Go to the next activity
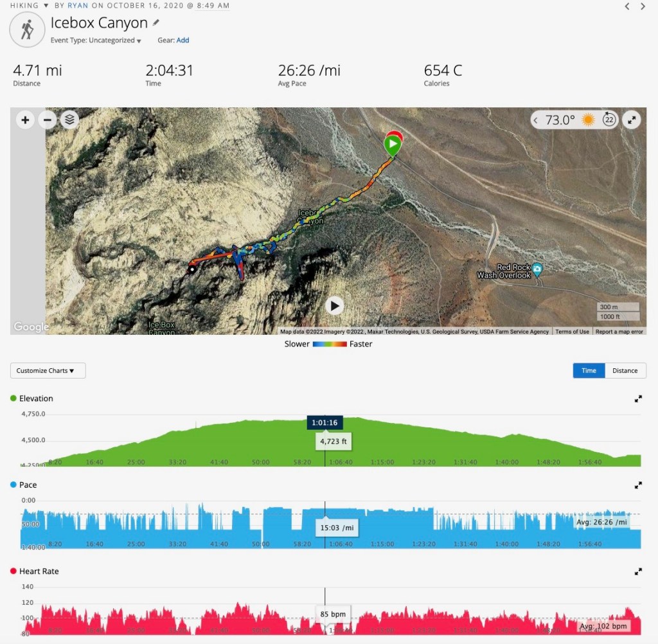Viewport: 658px width, 644px height. [x=643, y=6]
